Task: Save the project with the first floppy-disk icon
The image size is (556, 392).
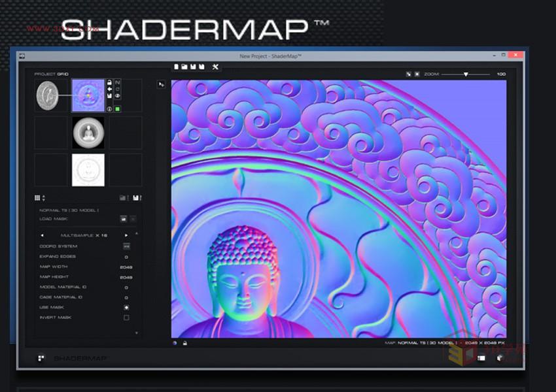Action: click(x=193, y=67)
